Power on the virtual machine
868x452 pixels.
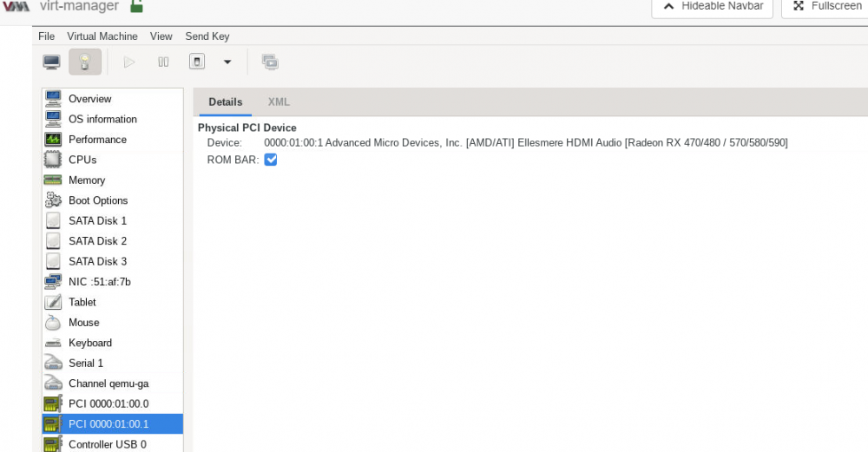point(129,62)
